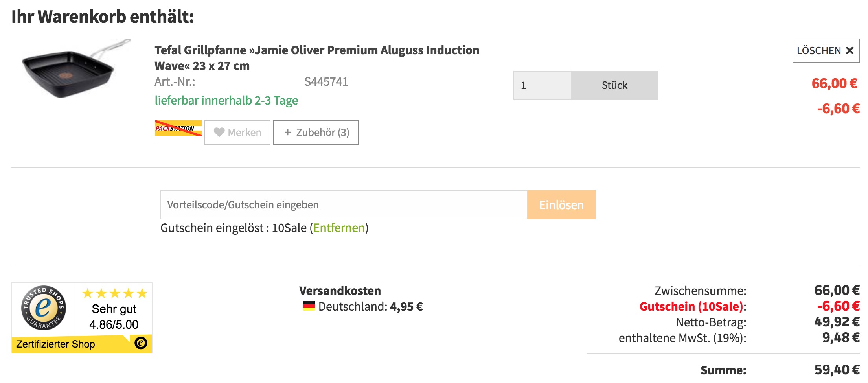
Task: Click the red Gutschein (10Sale) summary label
Action: click(x=692, y=306)
